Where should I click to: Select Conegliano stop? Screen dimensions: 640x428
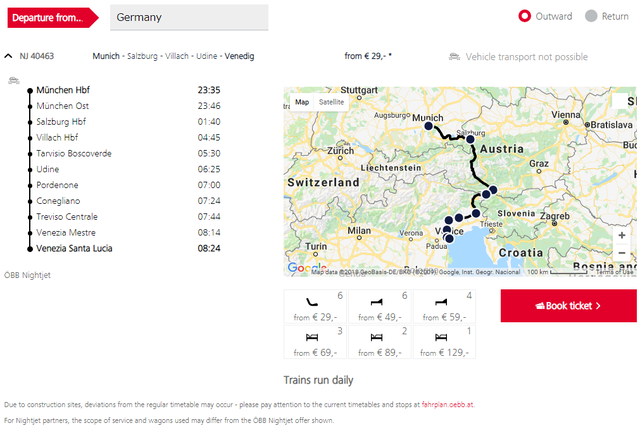click(x=58, y=201)
